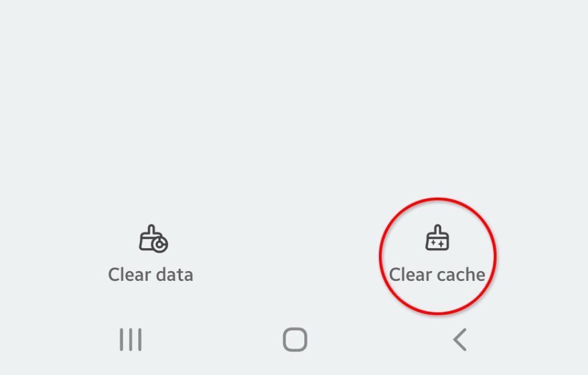588x375 pixels.
Task: Tap the Clear data broom icon
Action: pos(153,238)
